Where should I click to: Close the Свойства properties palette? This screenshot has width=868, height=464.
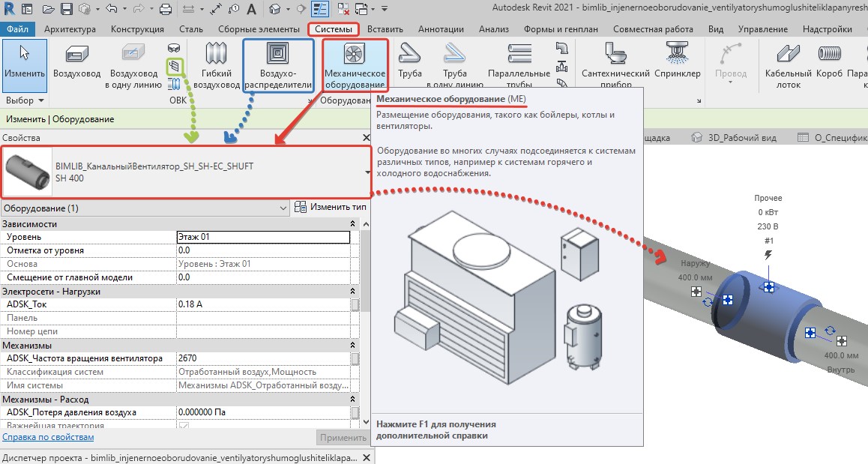pyautogui.click(x=366, y=137)
